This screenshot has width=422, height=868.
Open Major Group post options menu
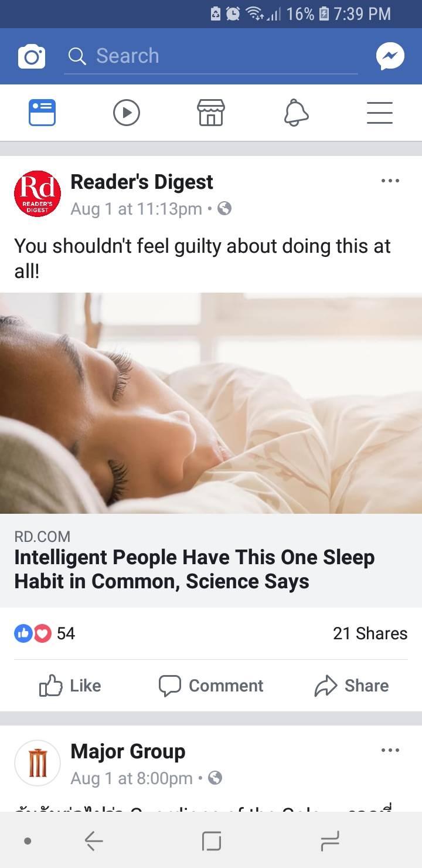(390, 750)
